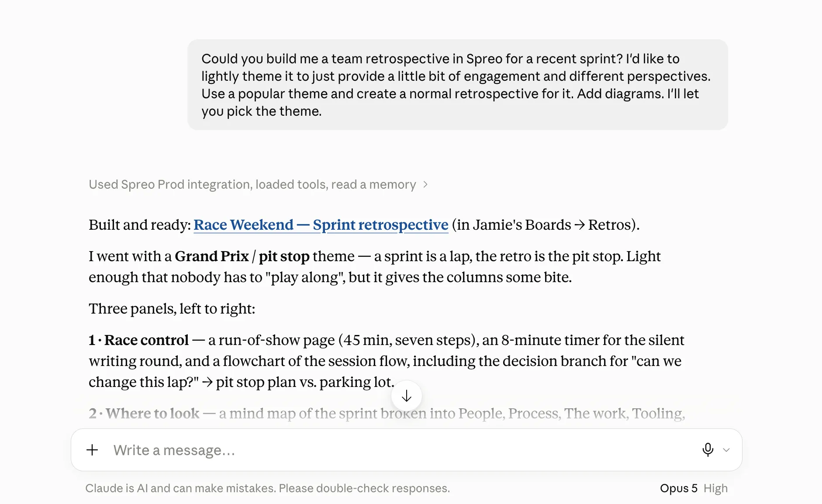Click the 'Jamie's Boards' location text
Screen dimensions: 822x504
[x=522, y=225]
